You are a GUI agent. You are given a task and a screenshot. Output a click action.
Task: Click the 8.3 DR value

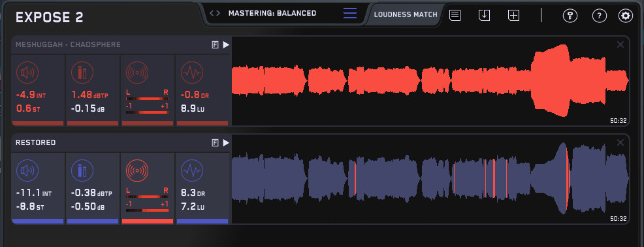click(x=193, y=193)
